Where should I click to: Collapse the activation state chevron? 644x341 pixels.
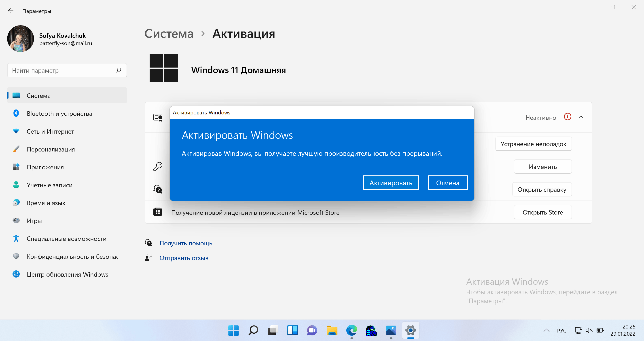click(x=581, y=117)
